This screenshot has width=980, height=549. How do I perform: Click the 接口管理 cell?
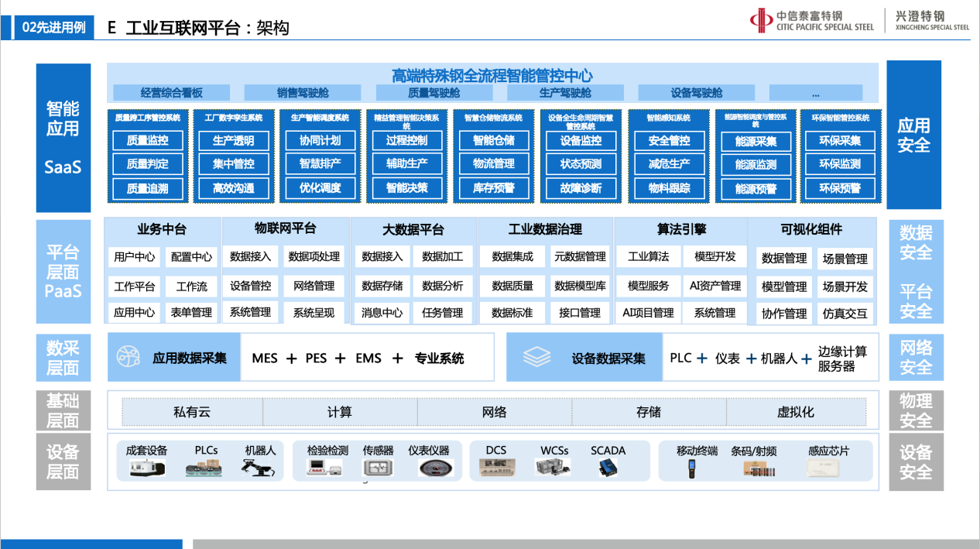click(x=580, y=313)
